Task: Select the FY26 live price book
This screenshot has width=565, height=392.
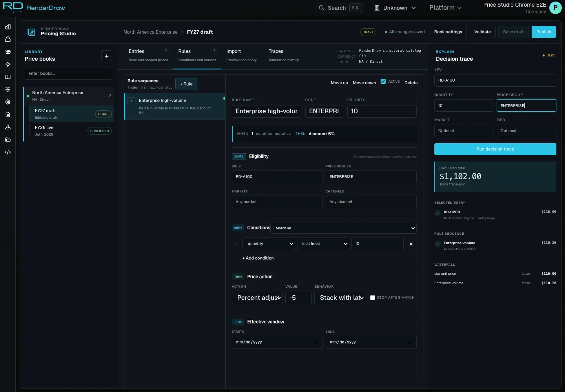Action: pos(71,131)
